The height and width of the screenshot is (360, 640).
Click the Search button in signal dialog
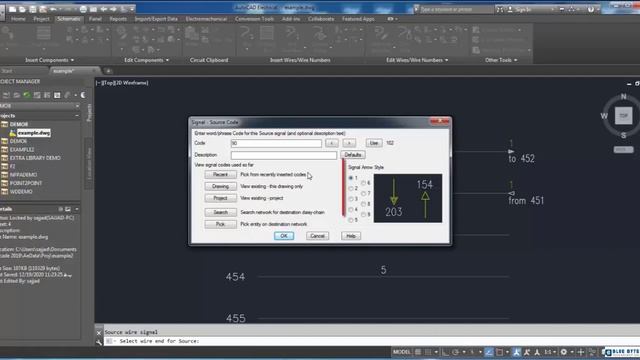coord(220,212)
